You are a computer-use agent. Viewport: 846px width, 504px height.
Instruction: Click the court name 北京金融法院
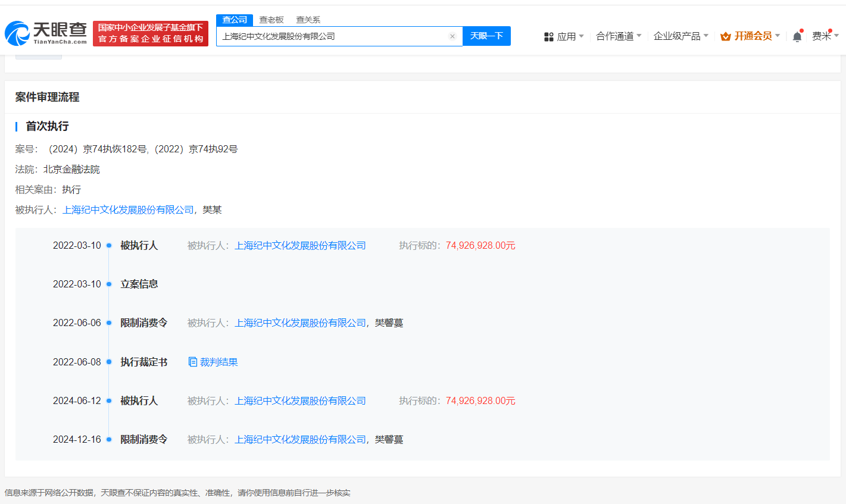71,170
